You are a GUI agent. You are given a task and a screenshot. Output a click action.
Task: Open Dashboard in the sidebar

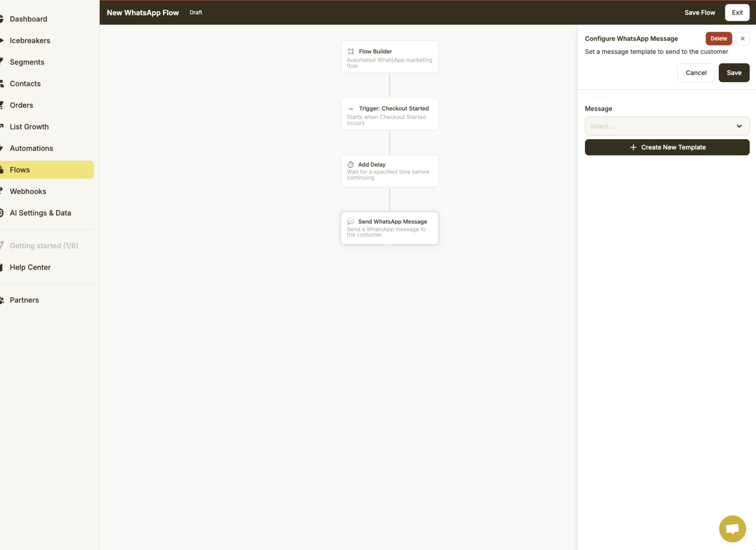(x=28, y=19)
